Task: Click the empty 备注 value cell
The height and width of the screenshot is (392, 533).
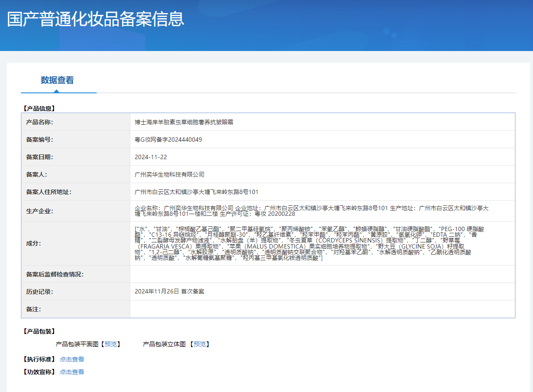Action: 322,309
